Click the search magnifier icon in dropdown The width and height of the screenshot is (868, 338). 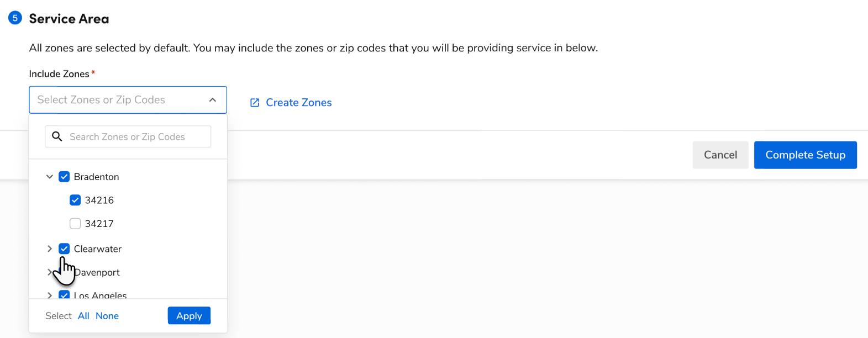57,136
